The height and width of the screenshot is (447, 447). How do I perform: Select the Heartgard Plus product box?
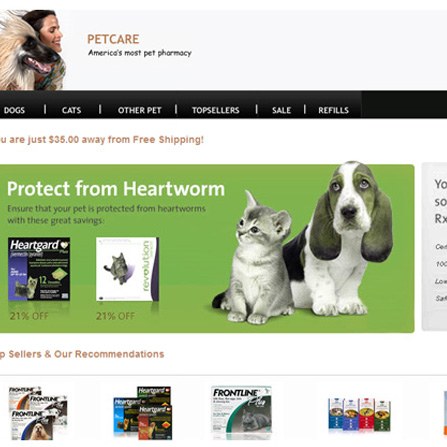click(39, 269)
